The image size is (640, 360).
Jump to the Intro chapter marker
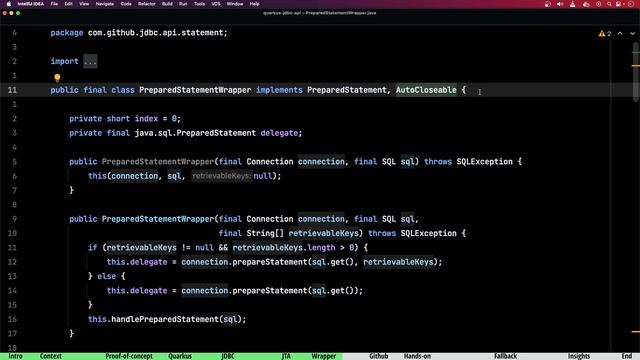coord(16,356)
